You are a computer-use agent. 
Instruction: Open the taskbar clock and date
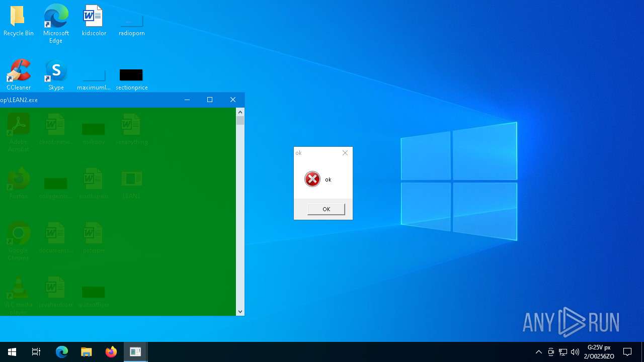point(599,352)
